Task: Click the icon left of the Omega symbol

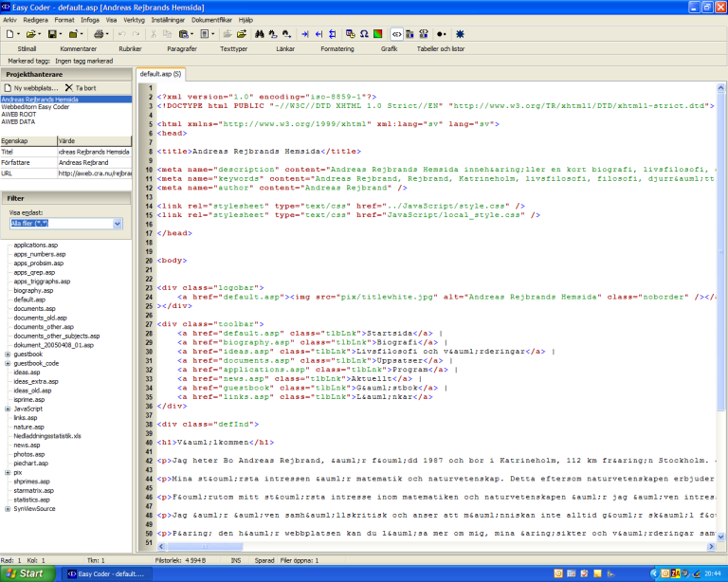Action: 351,34
